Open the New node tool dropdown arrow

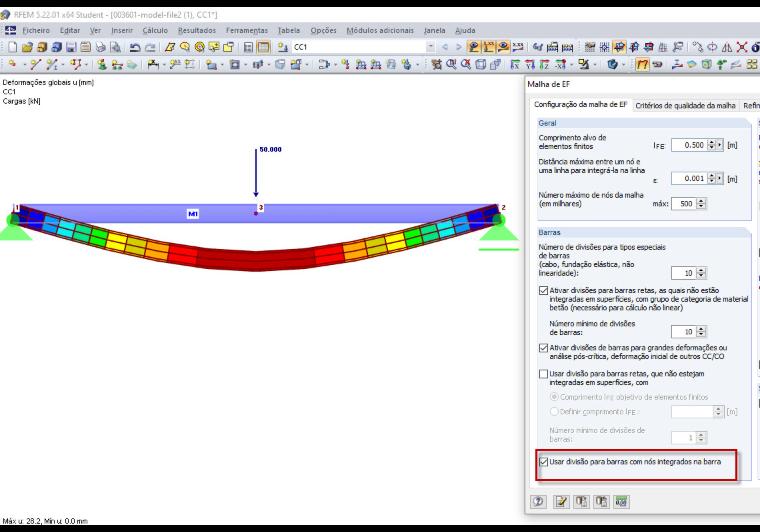click(x=24, y=64)
